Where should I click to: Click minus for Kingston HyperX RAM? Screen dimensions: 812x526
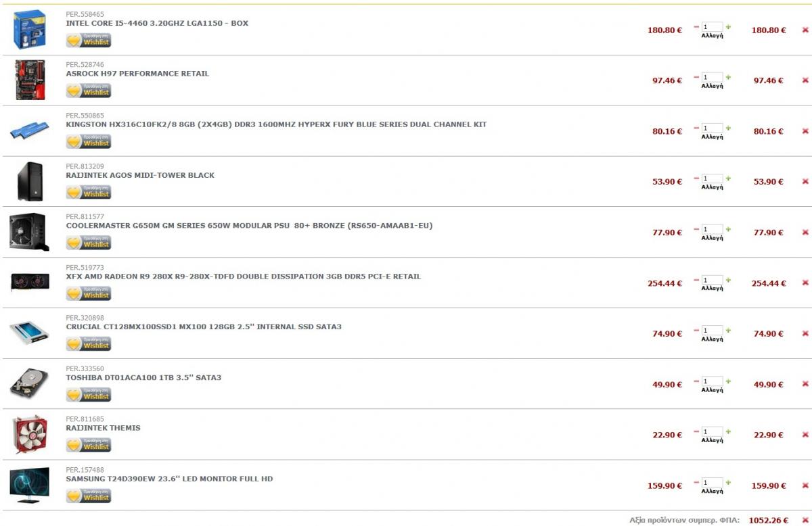pyautogui.click(x=696, y=128)
